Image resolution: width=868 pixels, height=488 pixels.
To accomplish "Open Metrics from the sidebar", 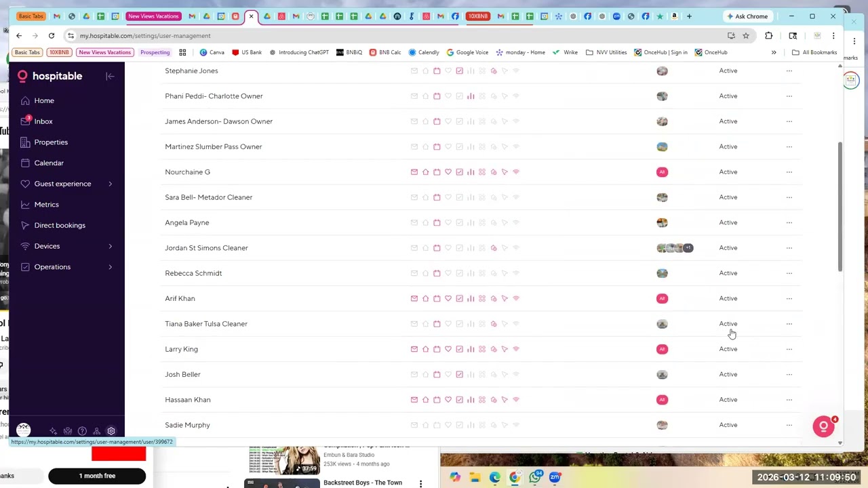I will [46, 205].
